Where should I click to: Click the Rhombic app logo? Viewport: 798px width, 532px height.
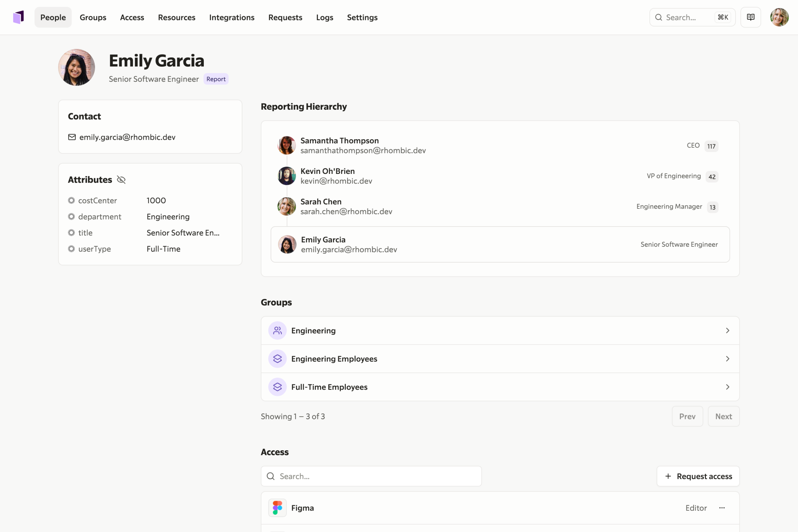tap(19, 17)
